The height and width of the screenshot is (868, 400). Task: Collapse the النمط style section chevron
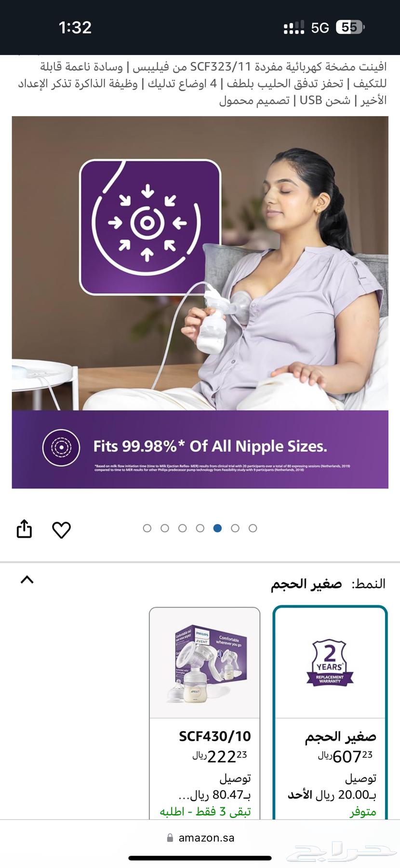27,580
